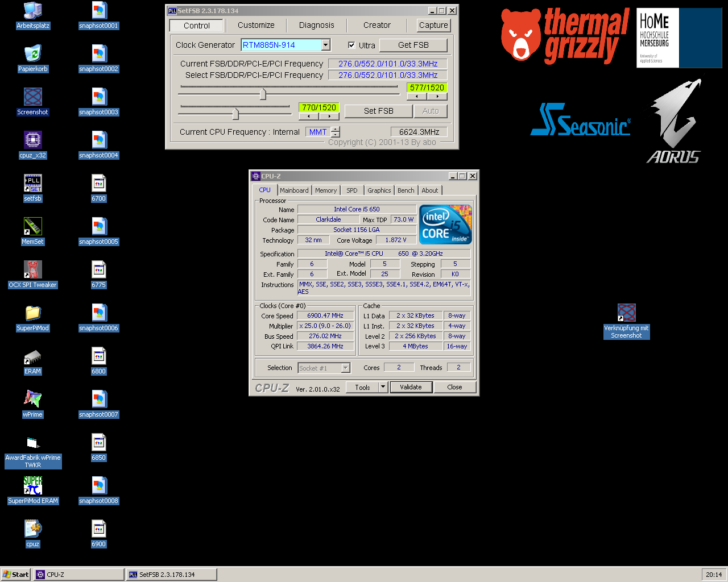This screenshot has height=582, width=728.
Task: Select the 6900 file icon
Action: (x=99, y=534)
